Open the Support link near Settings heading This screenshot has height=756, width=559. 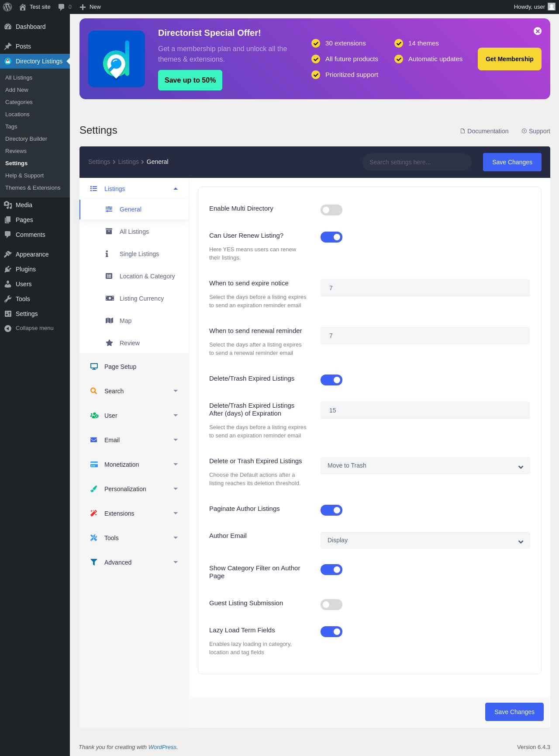point(536,131)
